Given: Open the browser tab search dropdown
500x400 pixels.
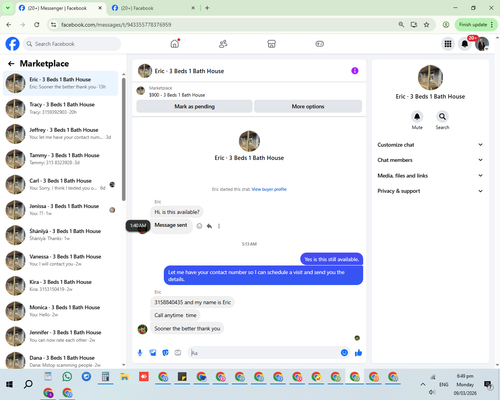Looking at the screenshot, I should point(8,8).
